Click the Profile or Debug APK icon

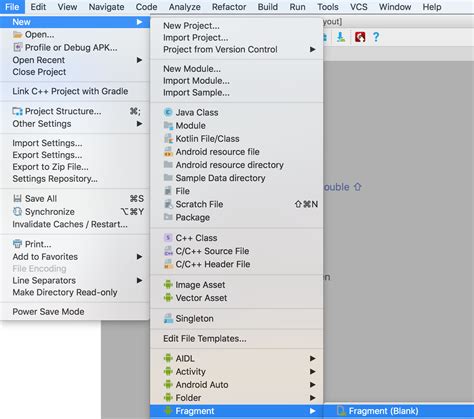[17, 47]
